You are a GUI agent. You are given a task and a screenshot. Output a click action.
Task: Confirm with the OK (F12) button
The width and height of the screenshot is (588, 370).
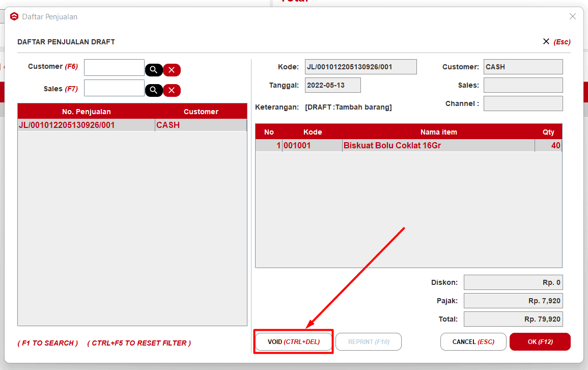coord(540,342)
